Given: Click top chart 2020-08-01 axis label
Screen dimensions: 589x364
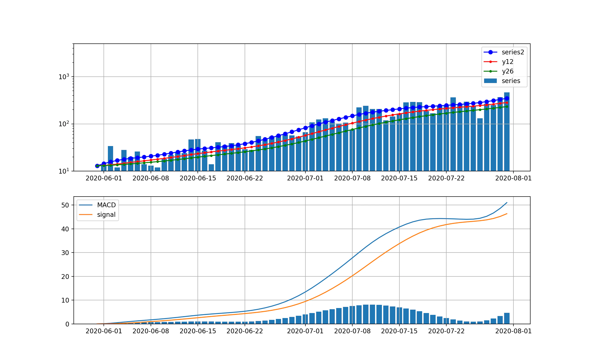Looking at the screenshot, I should click(x=513, y=178).
